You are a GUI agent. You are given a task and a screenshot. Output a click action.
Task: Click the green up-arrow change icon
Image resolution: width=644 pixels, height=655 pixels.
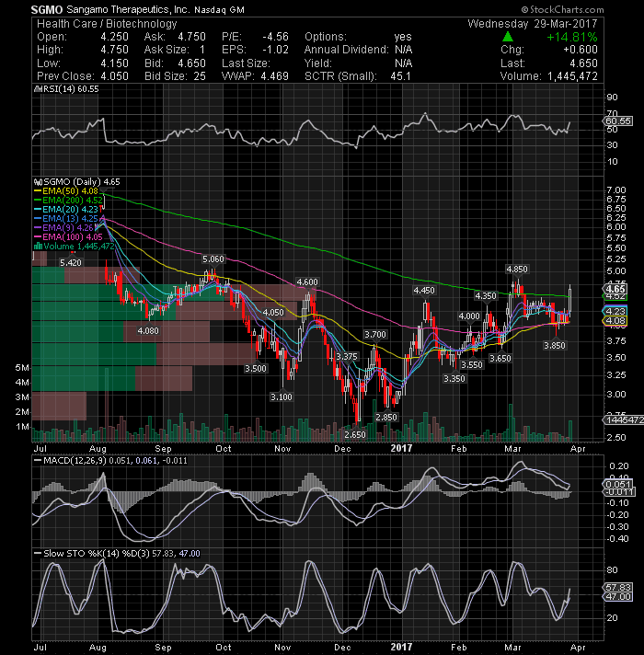pyautogui.click(x=508, y=37)
